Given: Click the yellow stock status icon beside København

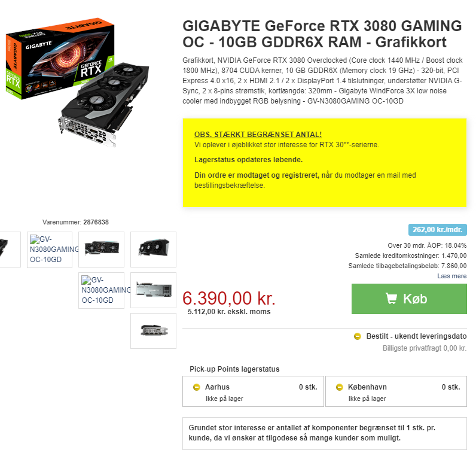Looking at the screenshot, I should point(340,387).
